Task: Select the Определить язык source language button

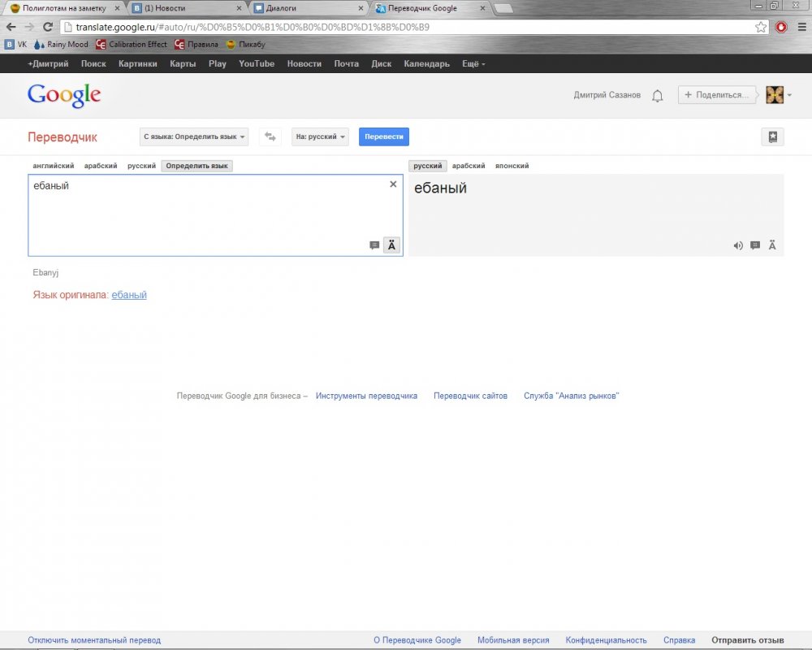Action: point(197,166)
